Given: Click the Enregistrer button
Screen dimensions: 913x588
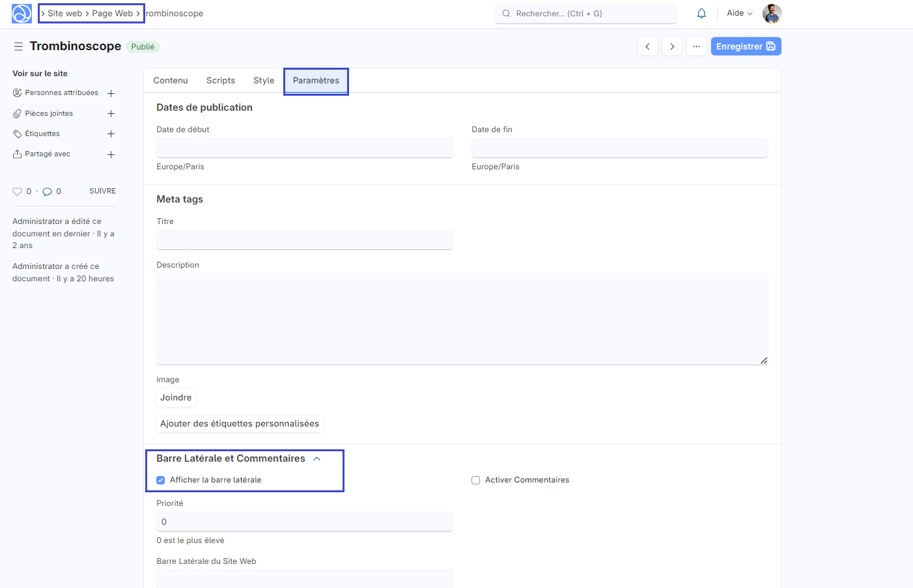Looking at the screenshot, I should 746,46.
